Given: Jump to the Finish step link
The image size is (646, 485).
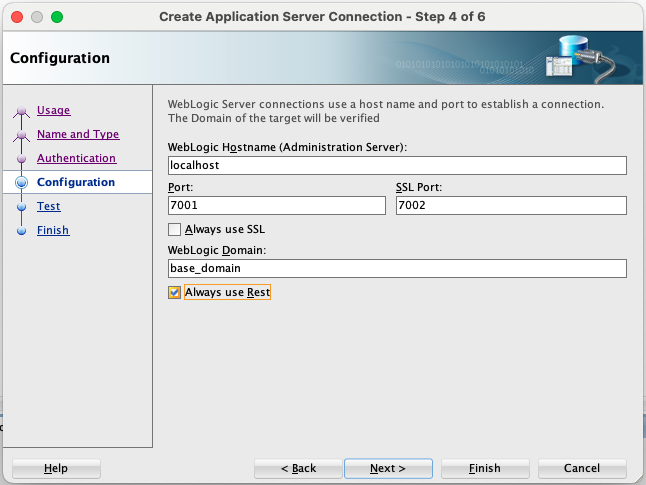Looking at the screenshot, I should pyautogui.click(x=53, y=230).
